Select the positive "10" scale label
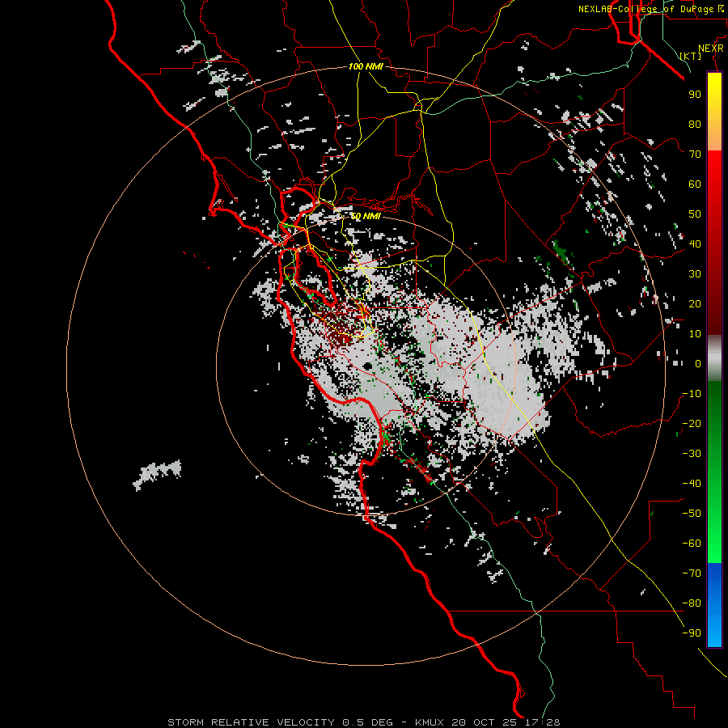Image resolution: width=728 pixels, height=728 pixels. pos(695,334)
